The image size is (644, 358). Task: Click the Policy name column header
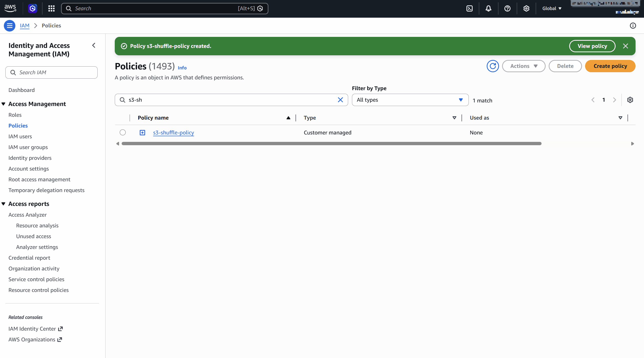point(153,118)
